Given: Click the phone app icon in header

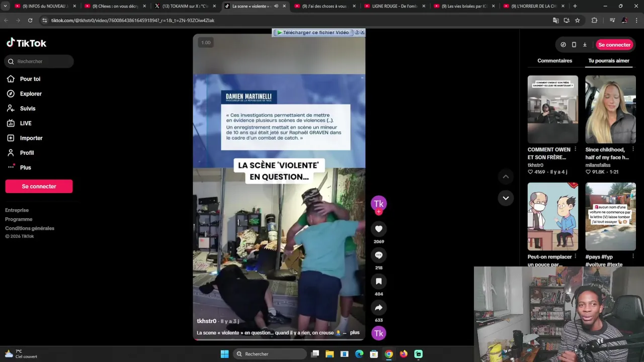Looking at the screenshot, I should pos(574,45).
